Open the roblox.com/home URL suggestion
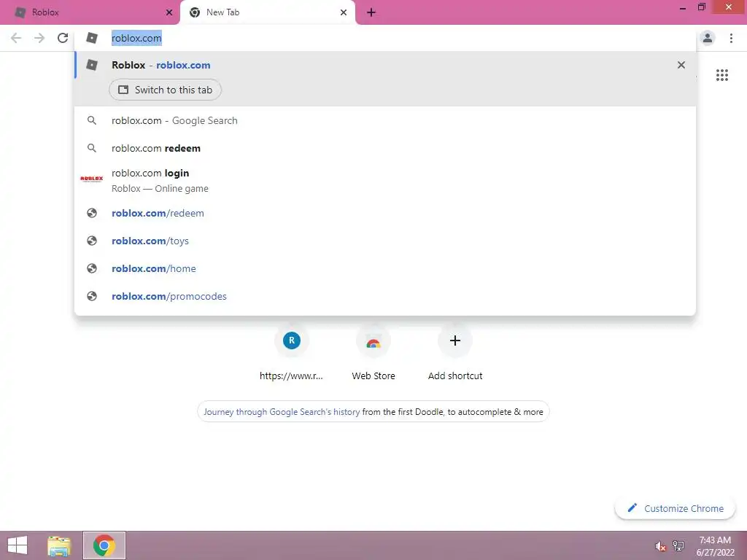 [x=385, y=268]
